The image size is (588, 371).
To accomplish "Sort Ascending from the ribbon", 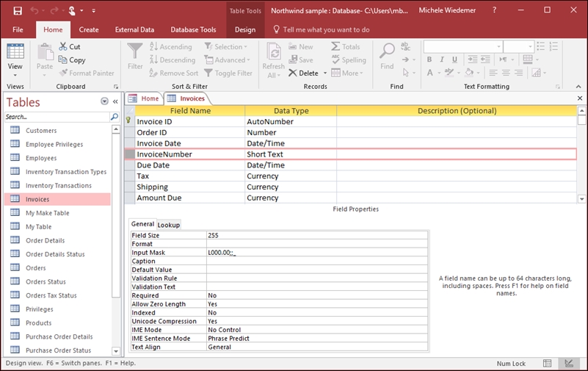I will pos(170,46).
